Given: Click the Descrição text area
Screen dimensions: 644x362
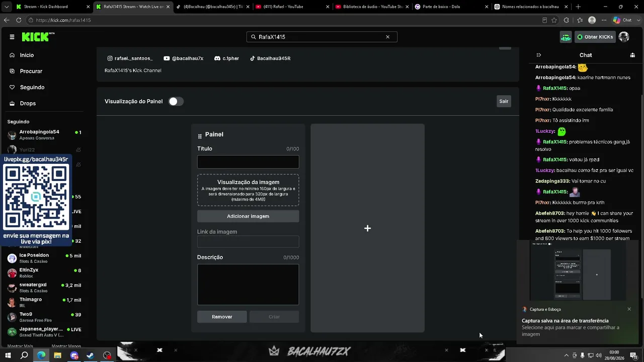Looking at the screenshot, I should click(x=248, y=285).
